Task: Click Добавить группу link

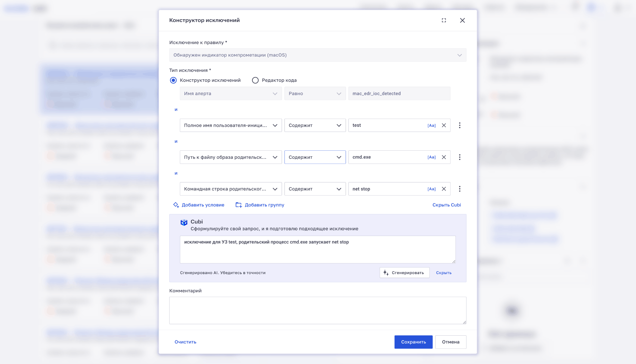Action: 260,205
